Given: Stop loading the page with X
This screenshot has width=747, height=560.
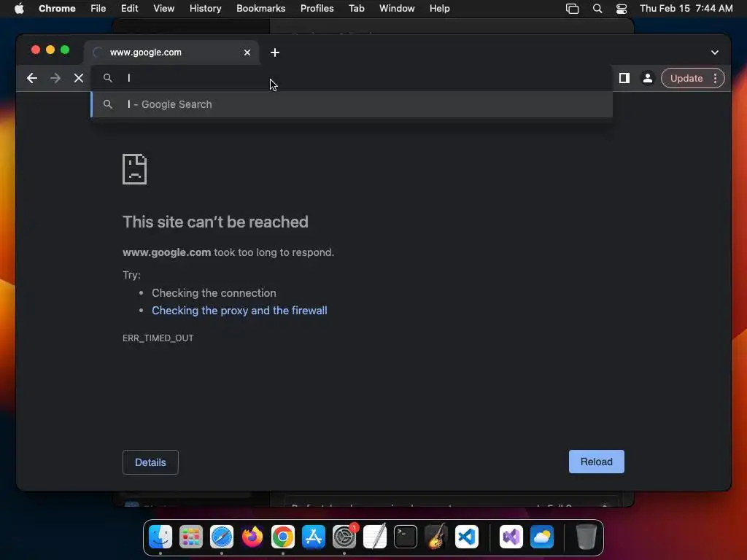Looking at the screenshot, I should [x=79, y=78].
